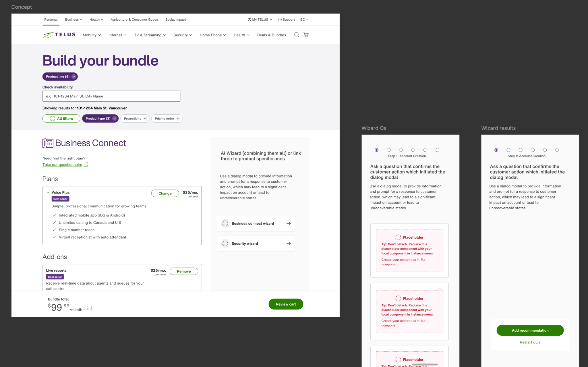588x367 pixels.
Task: Open Deals & Bundles
Action: tap(271, 35)
